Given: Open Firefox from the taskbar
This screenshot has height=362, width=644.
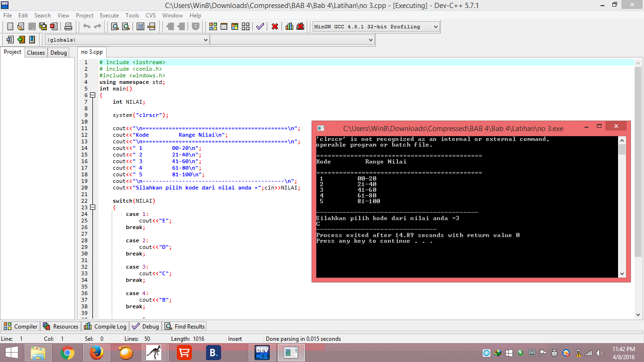Looking at the screenshot, I should (x=97, y=353).
